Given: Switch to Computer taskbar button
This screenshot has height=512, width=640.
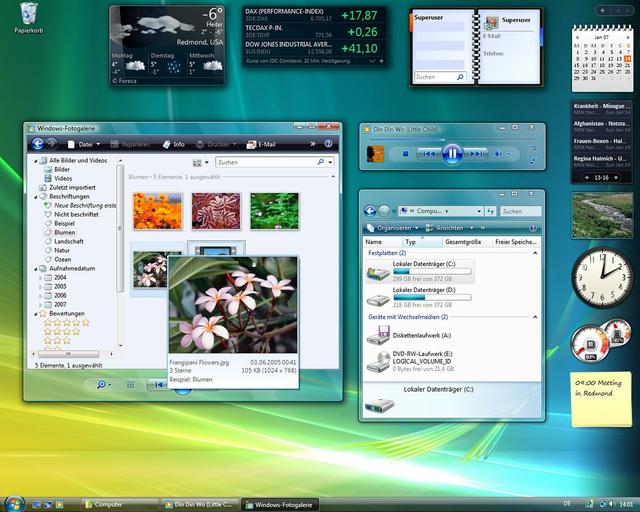Looking at the screenshot, I should coord(120,505).
